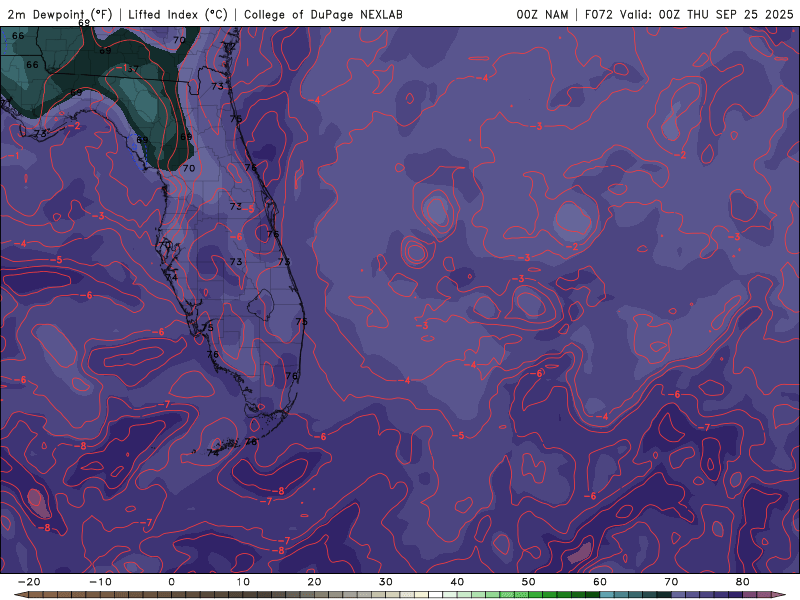
Task: Click the "F072 Valid: 00Z THU SEP 25 2025" text
Action: coord(689,14)
